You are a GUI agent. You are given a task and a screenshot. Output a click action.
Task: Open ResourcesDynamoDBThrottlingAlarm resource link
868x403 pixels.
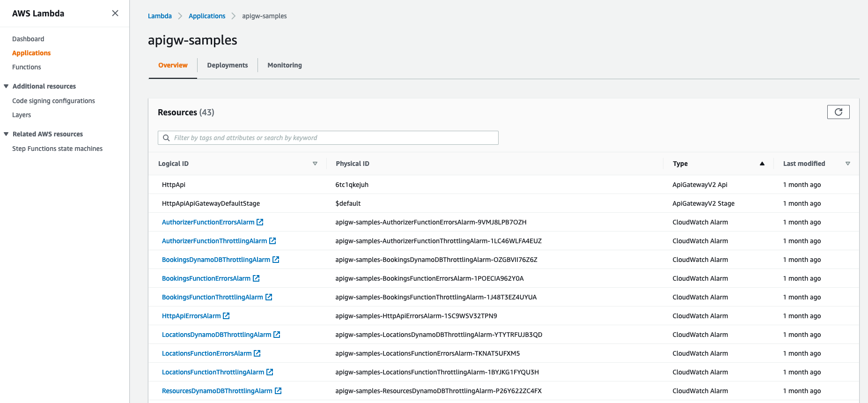[217, 391]
